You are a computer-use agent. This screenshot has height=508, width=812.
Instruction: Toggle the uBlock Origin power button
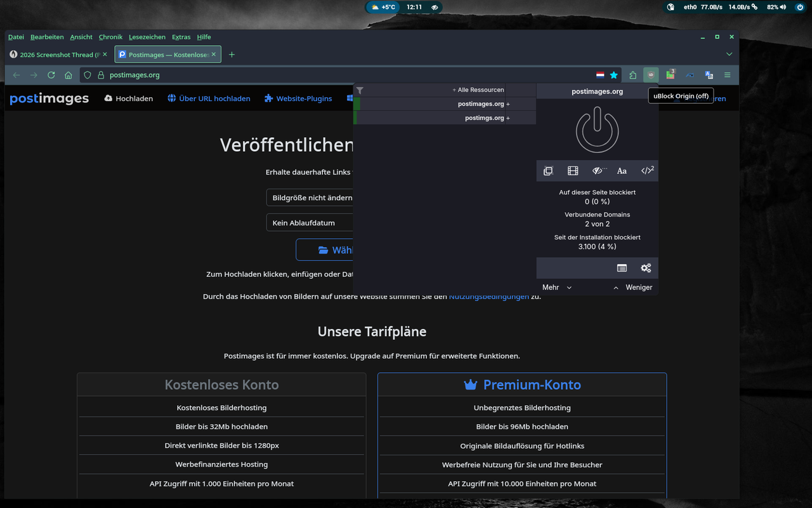pyautogui.click(x=597, y=130)
